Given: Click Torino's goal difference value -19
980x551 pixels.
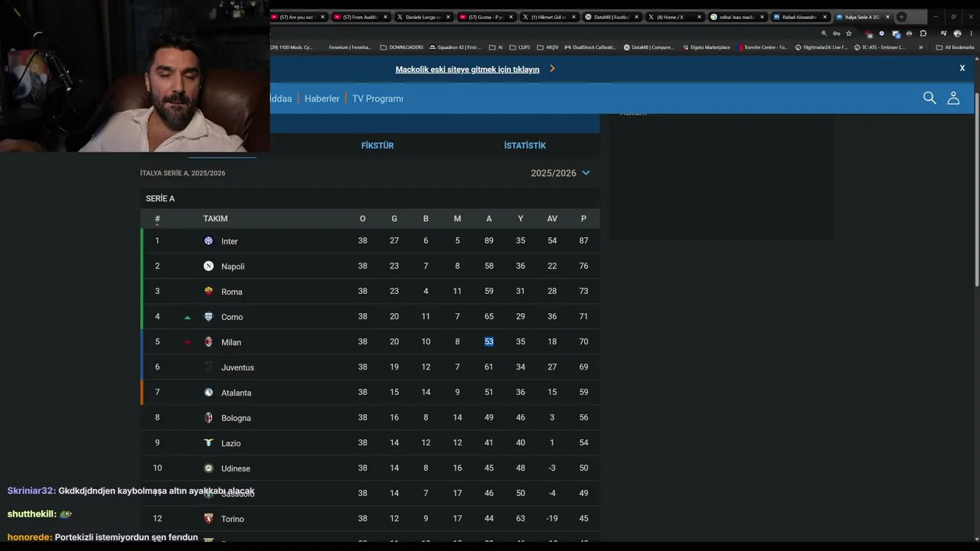Looking at the screenshot, I should pyautogui.click(x=552, y=518).
